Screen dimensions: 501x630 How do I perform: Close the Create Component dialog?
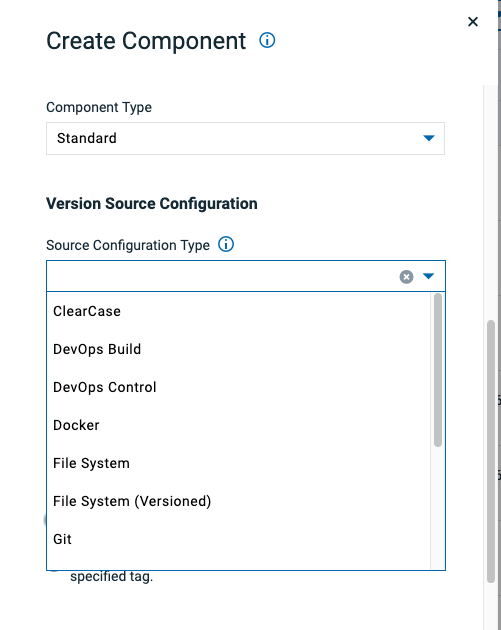coord(473,22)
